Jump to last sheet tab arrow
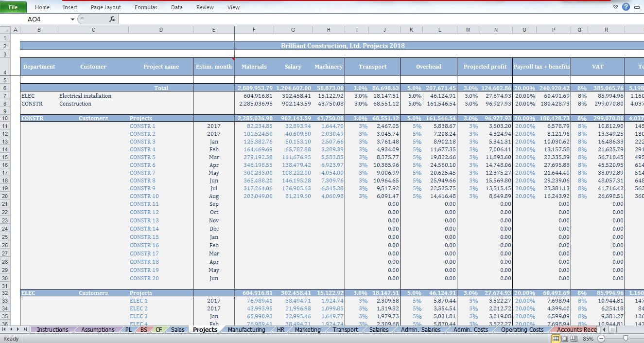644x343 pixels. (x=25, y=330)
